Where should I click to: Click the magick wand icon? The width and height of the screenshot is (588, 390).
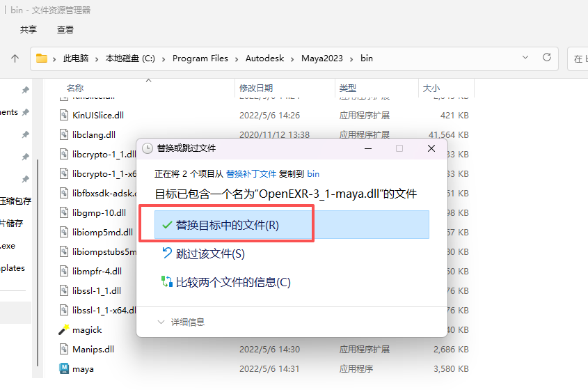click(64, 329)
